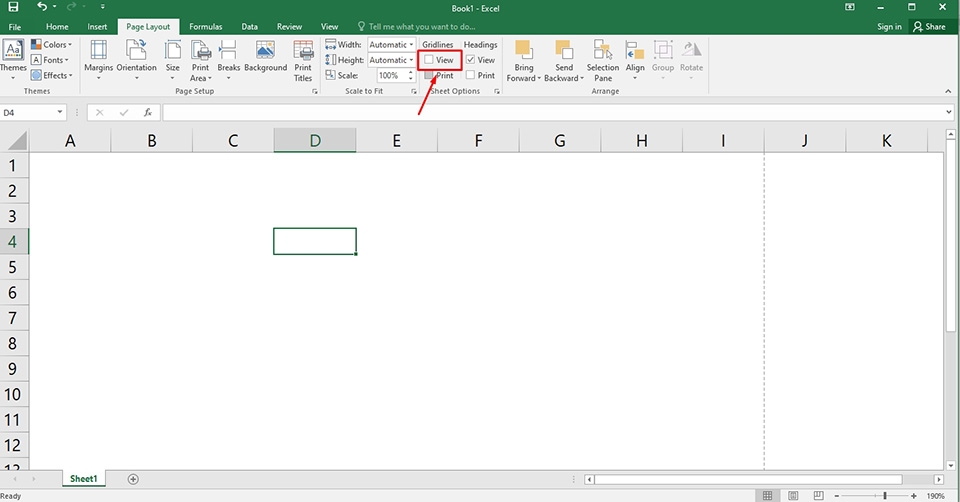Screen dimensions: 960x502
Task: Switch to the Data tab
Action: click(x=249, y=27)
